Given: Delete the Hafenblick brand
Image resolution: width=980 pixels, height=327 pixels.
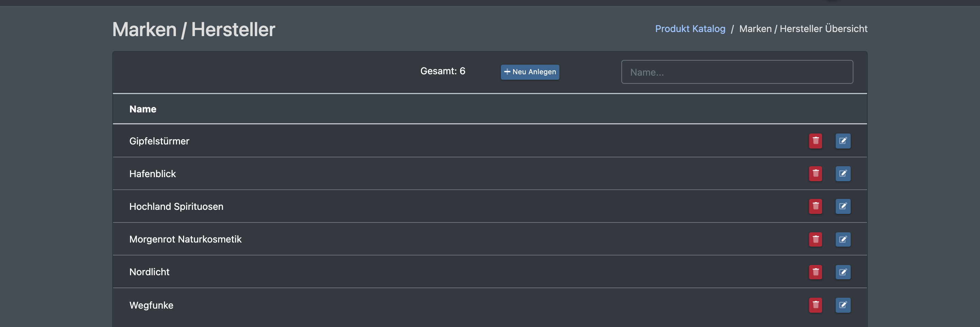Looking at the screenshot, I should click(x=815, y=174).
